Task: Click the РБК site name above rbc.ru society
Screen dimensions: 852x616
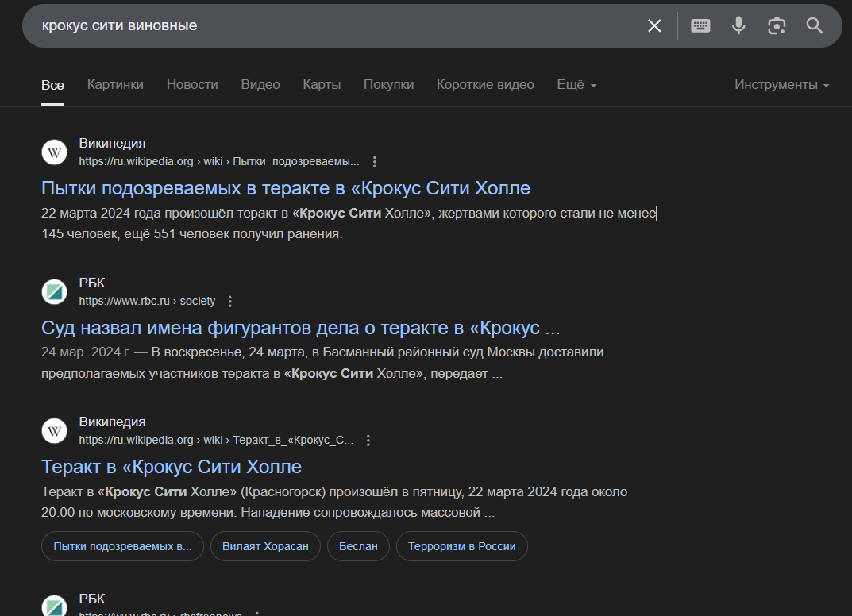Action: pyautogui.click(x=92, y=283)
